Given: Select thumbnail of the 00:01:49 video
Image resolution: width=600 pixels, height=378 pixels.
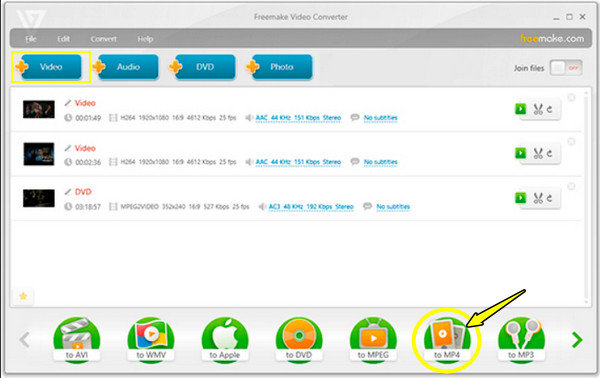Looking at the screenshot, I should click(39, 109).
